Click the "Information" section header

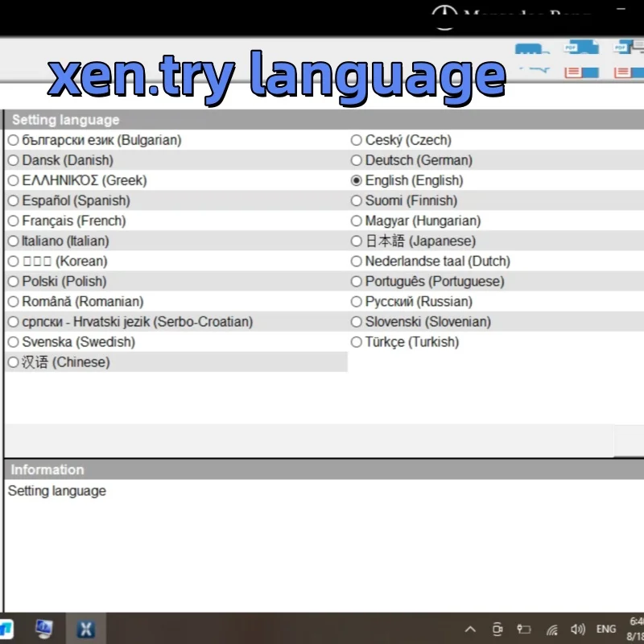324,469
